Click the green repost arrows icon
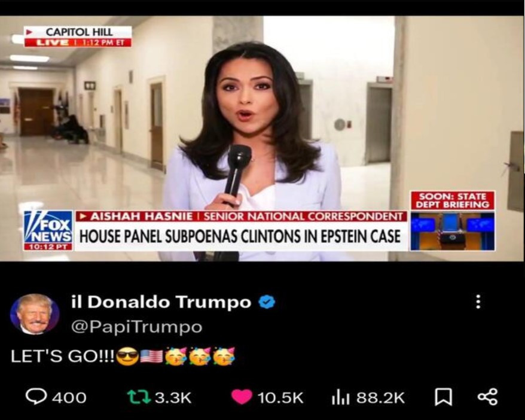Screen dimensions: 525x420 tap(139, 397)
